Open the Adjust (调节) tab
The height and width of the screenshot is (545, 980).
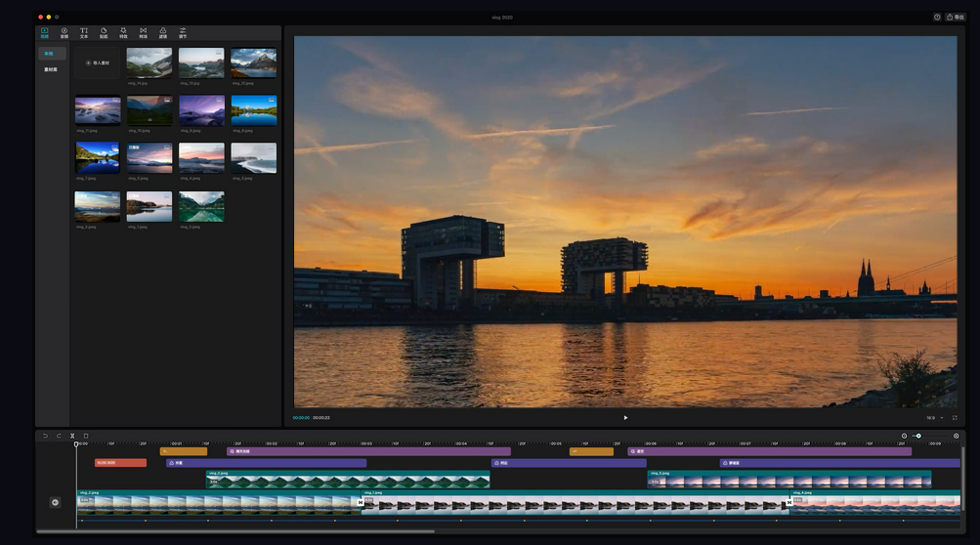click(183, 33)
